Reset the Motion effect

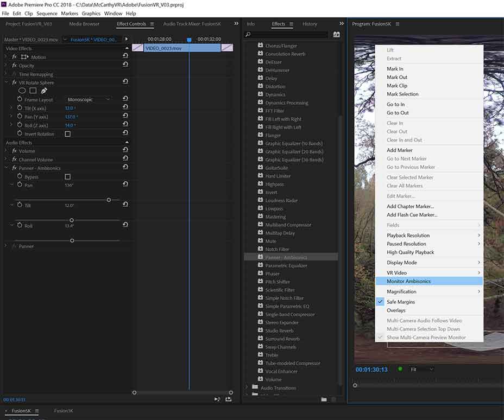pyautogui.click(x=125, y=55)
